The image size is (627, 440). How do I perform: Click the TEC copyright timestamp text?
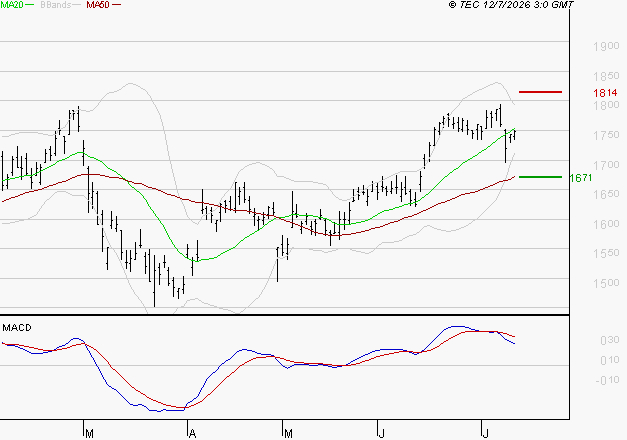tap(511, 5)
